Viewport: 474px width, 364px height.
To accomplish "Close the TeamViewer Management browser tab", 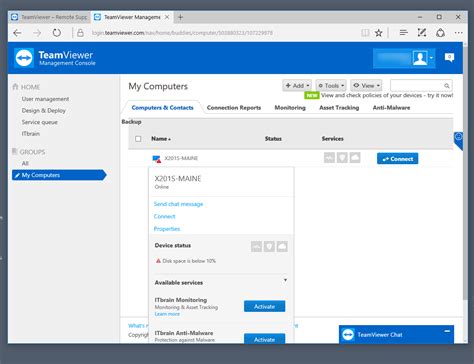I will point(167,17).
